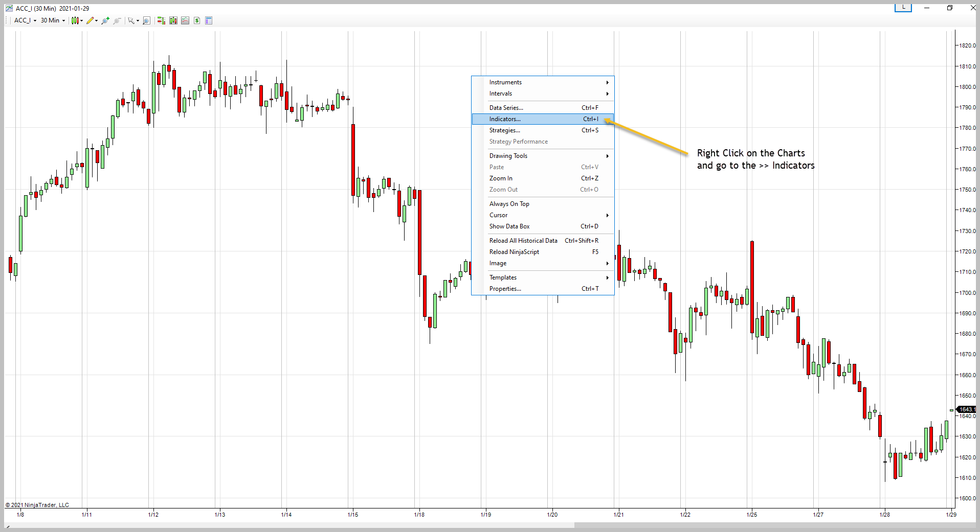Image resolution: width=980 pixels, height=532 pixels.
Task: Expand the Templates submenu
Action: point(543,277)
